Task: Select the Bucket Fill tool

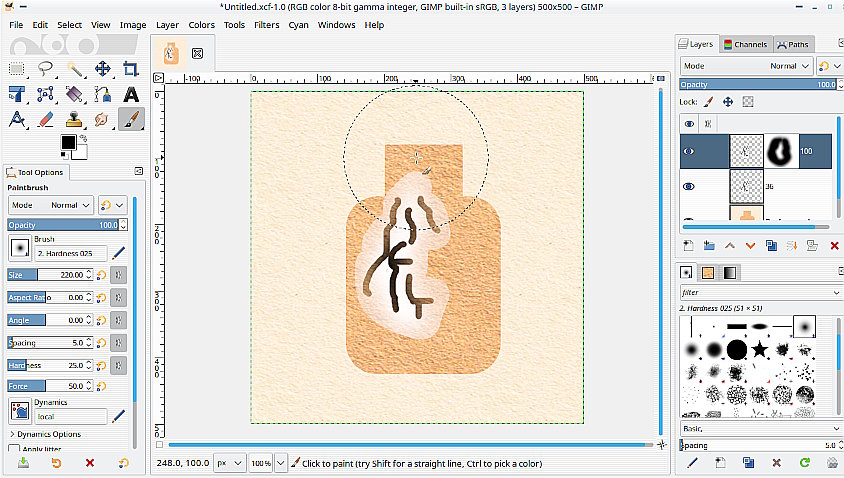Action: click(74, 94)
